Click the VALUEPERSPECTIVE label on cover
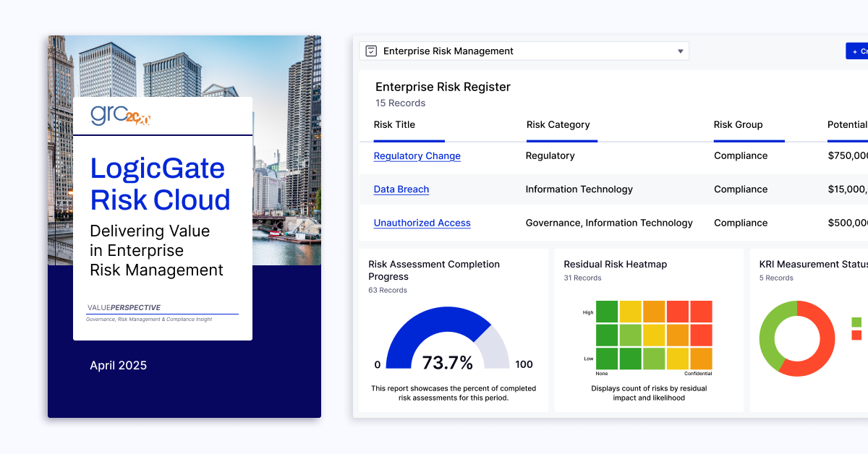 point(124,308)
